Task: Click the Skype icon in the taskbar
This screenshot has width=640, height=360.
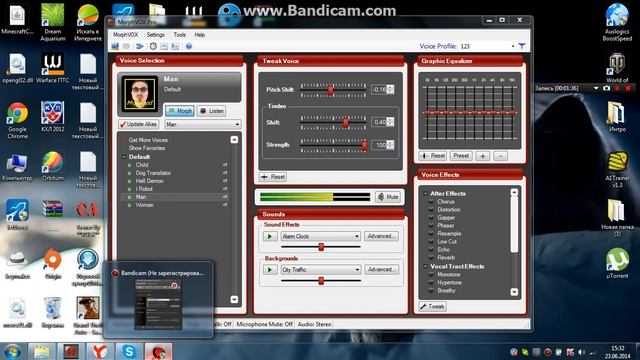Action: (129, 351)
